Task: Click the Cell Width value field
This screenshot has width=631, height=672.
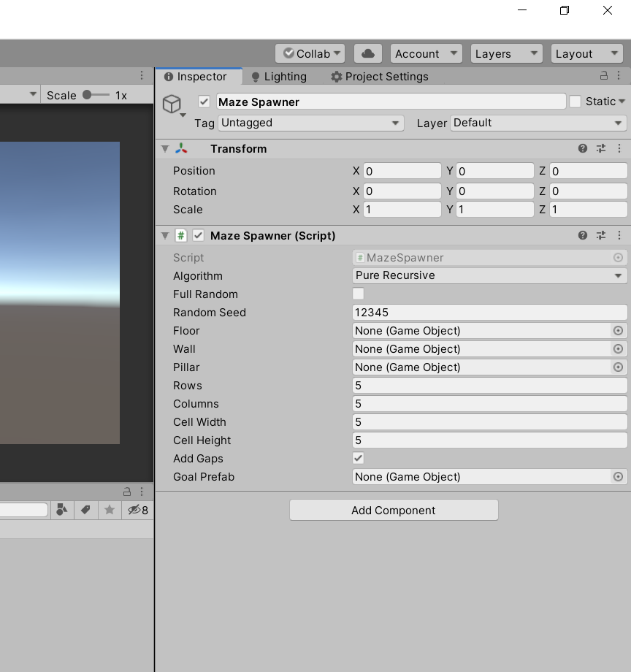Action: point(489,421)
